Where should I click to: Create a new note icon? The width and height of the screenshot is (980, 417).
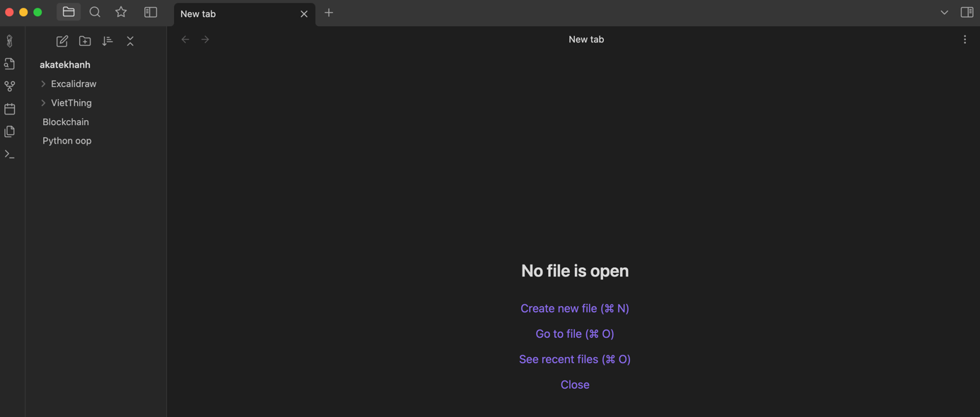click(x=62, y=41)
